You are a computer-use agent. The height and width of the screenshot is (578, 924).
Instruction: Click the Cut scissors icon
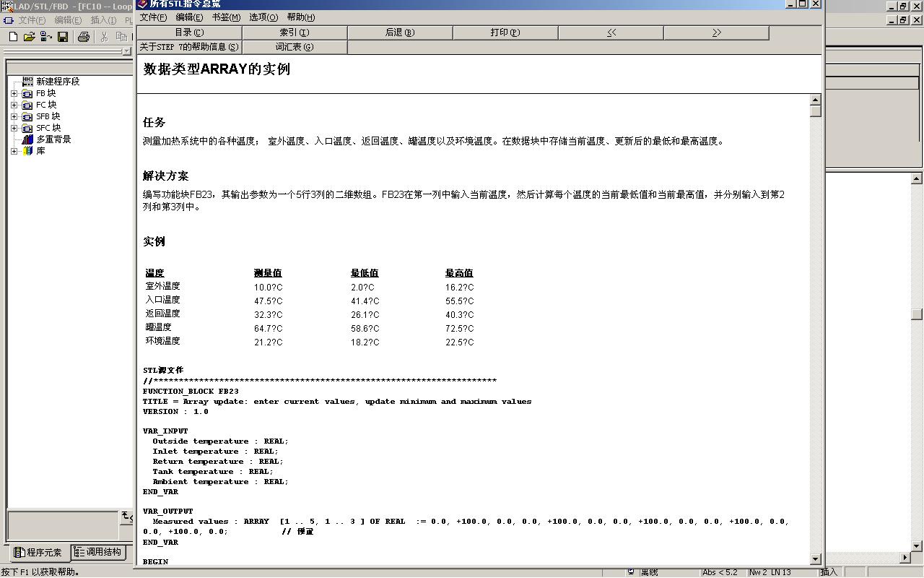[x=105, y=37]
